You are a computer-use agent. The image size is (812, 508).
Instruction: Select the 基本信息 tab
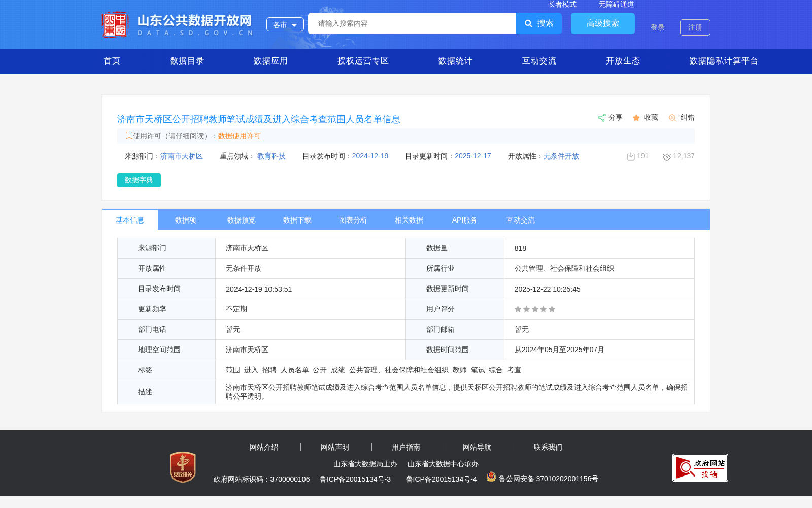[130, 220]
